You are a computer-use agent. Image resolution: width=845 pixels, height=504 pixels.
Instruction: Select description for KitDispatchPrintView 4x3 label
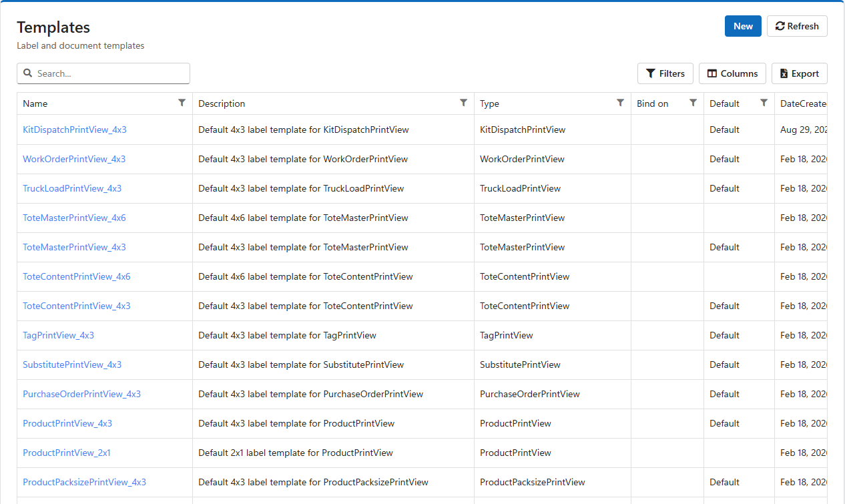tap(304, 130)
